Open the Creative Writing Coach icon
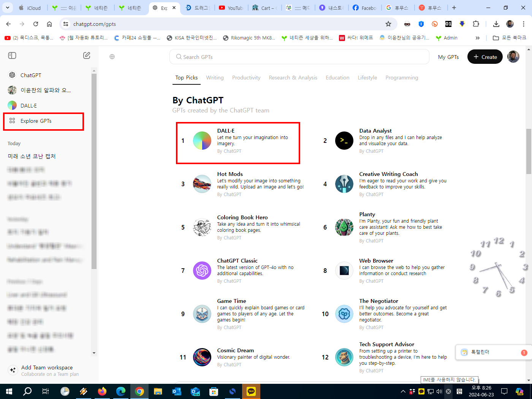This screenshot has width=532, height=399. (x=344, y=184)
